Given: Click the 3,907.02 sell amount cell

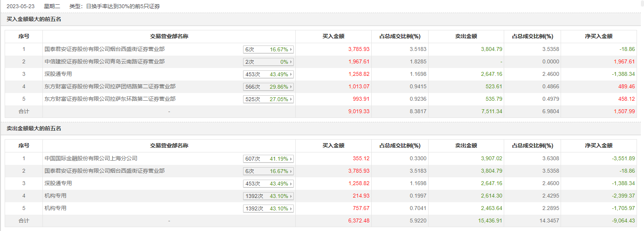Looking at the screenshot, I should [491, 158].
